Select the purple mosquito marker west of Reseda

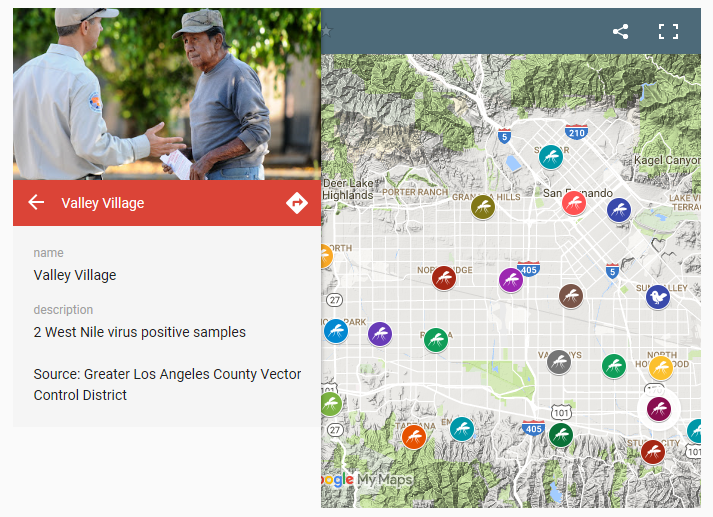380,334
